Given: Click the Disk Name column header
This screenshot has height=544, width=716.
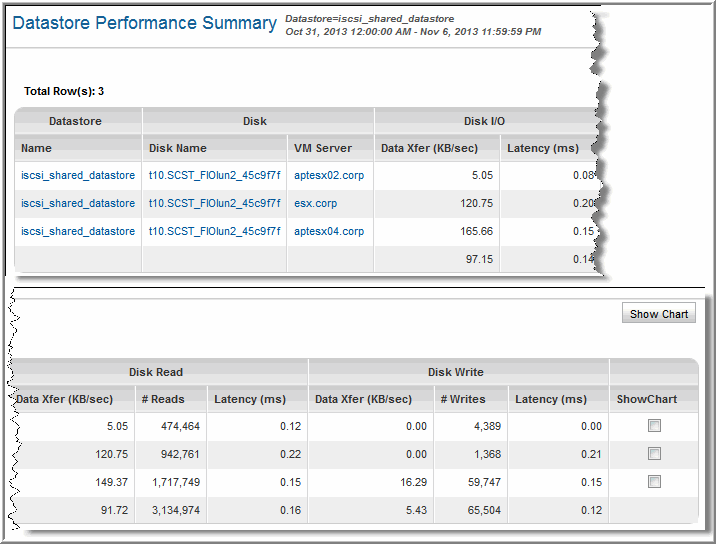Looking at the screenshot, I should tap(178, 148).
